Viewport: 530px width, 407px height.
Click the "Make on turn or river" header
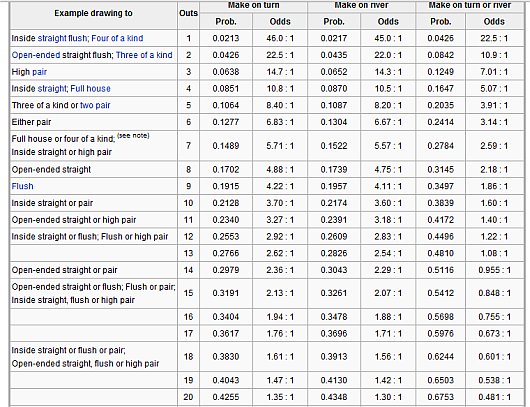tap(470, 6)
